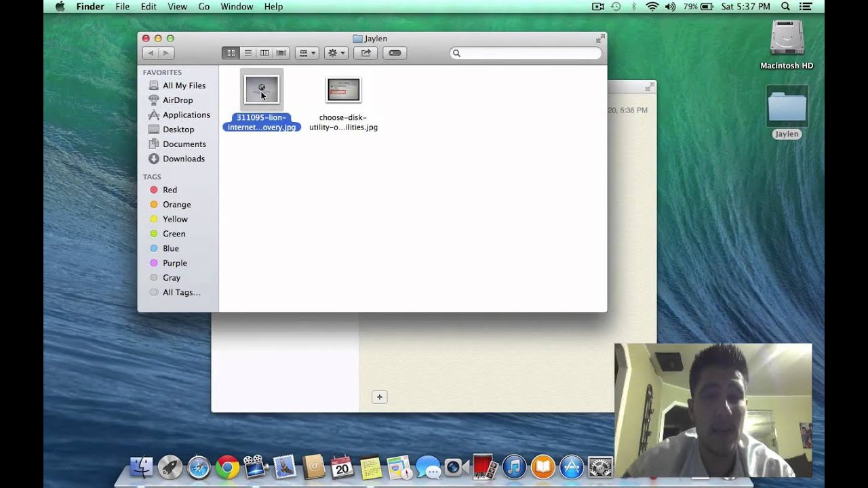Open Messages from the Dock

pos(429,466)
